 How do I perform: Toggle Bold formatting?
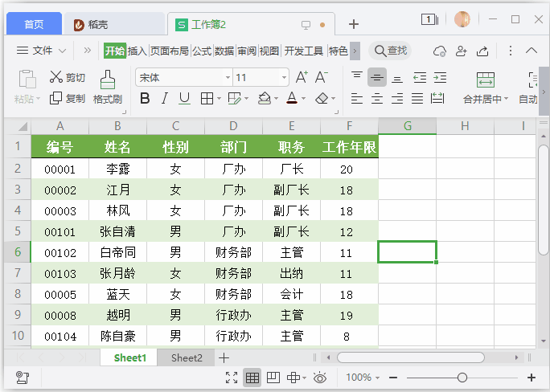pos(145,99)
